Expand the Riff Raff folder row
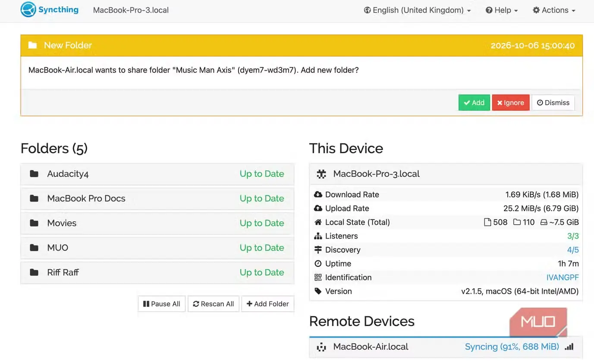Image resolution: width=594 pixels, height=364 pixels. 157,272
